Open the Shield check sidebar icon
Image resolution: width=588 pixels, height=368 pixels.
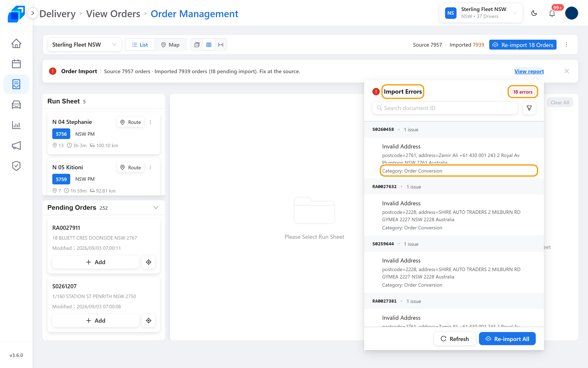point(16,166)
